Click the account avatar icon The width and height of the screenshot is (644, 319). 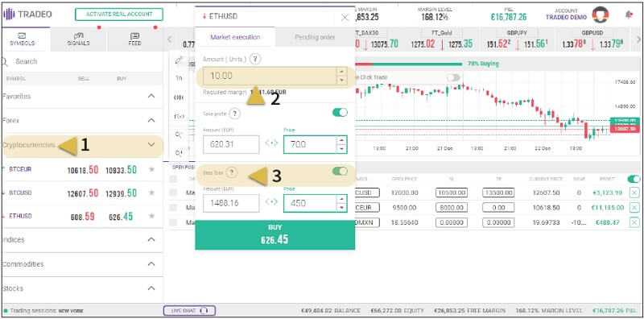pos(600,15)
